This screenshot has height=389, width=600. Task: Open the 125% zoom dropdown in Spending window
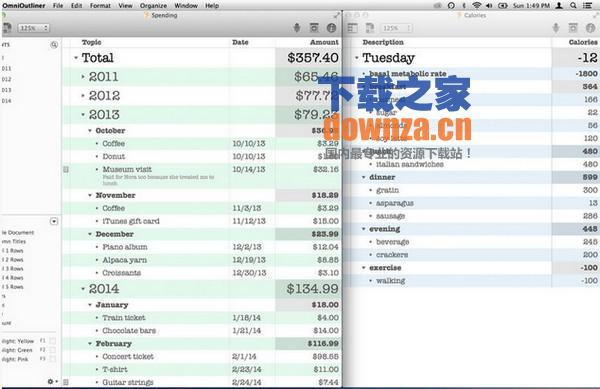pyautogui.click(x=33, y=28)
